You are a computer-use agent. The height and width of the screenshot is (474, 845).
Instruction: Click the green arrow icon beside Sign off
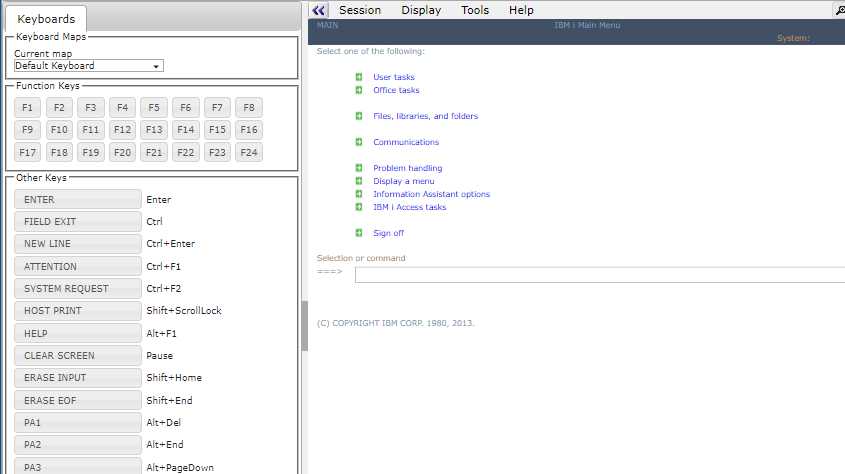(x=359, y=233)
